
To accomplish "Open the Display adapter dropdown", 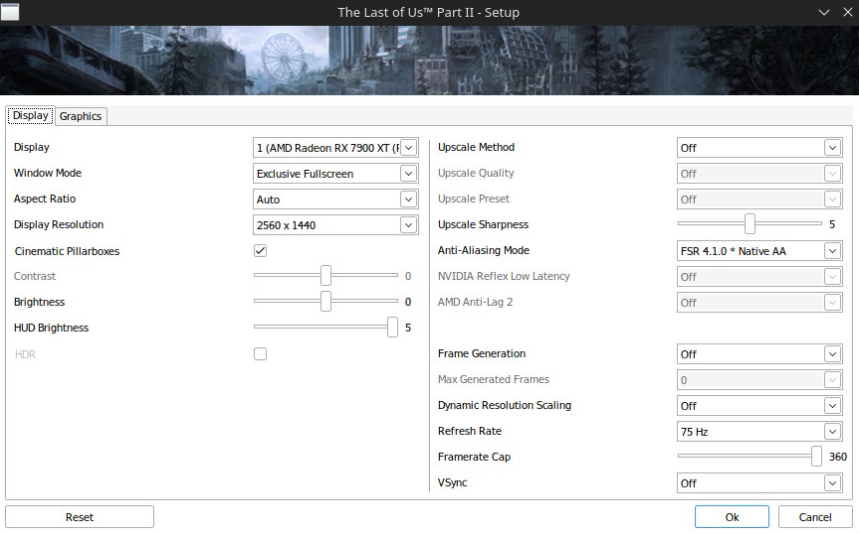I will [x=336, y=148].
